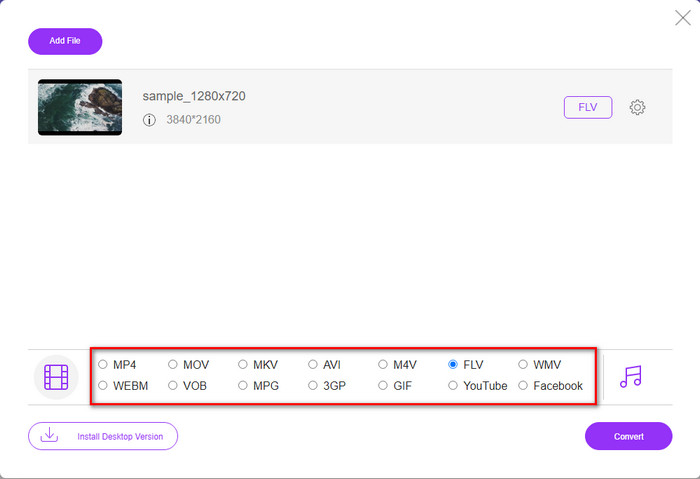Open output settings gear icon
Image resolution: width=700 pixels, height=479 pixels.
(637, 107)
